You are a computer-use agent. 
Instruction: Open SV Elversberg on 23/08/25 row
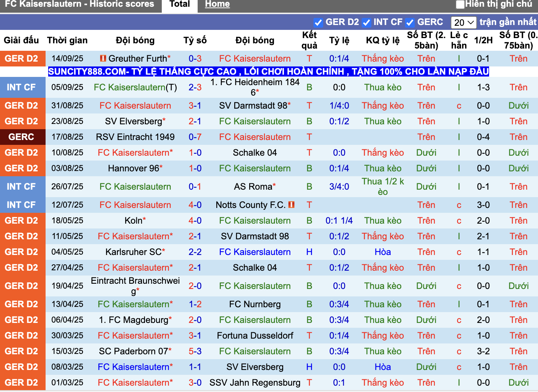(133, 121)
